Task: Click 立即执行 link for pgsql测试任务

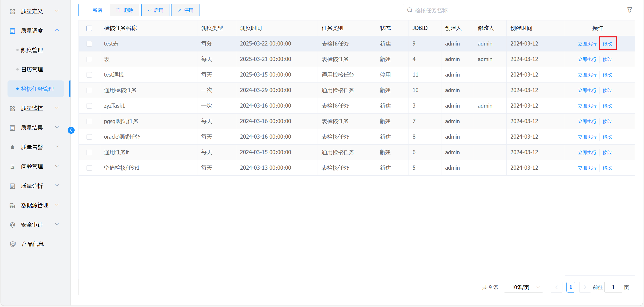Action: pyautogui.click(x=587, y=121)
